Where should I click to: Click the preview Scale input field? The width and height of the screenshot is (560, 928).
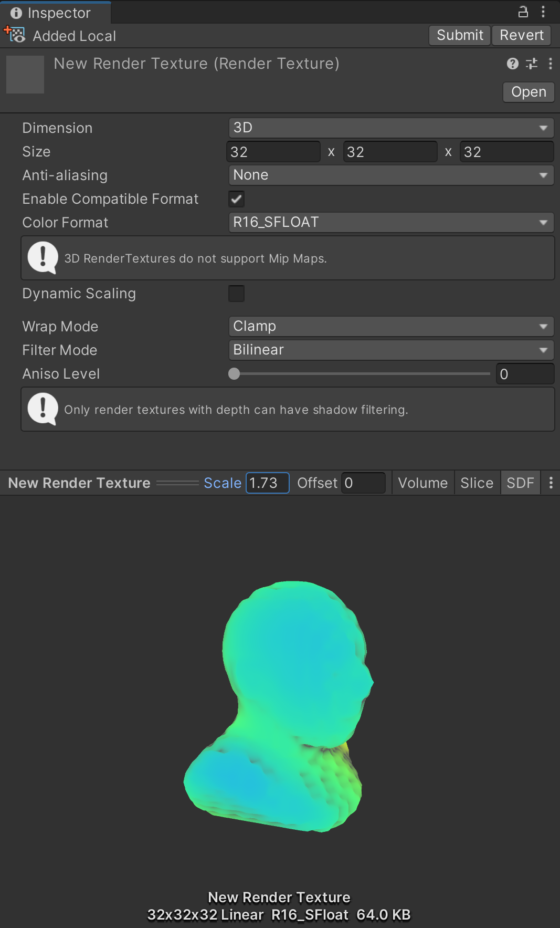click(267, 483)
